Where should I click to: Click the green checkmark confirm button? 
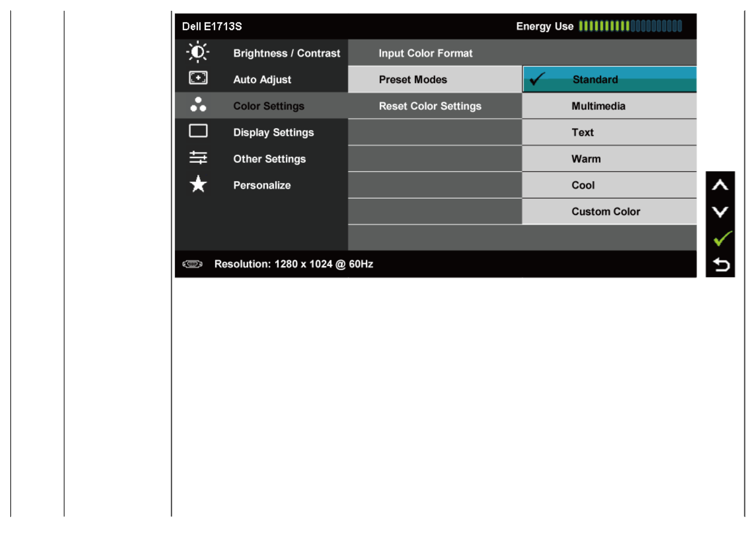[x=722, y=238]
